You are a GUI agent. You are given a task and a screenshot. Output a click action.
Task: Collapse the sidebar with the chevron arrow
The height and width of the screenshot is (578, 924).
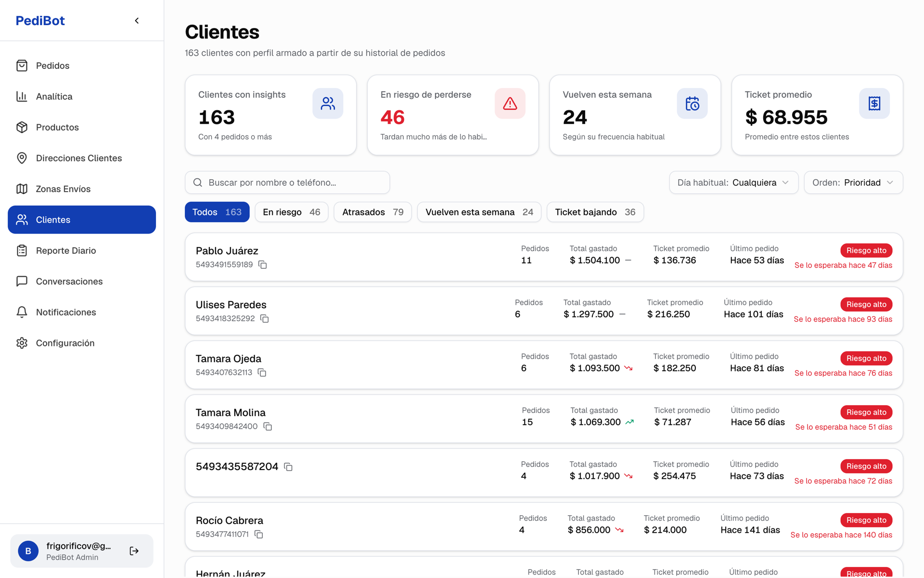137,21
